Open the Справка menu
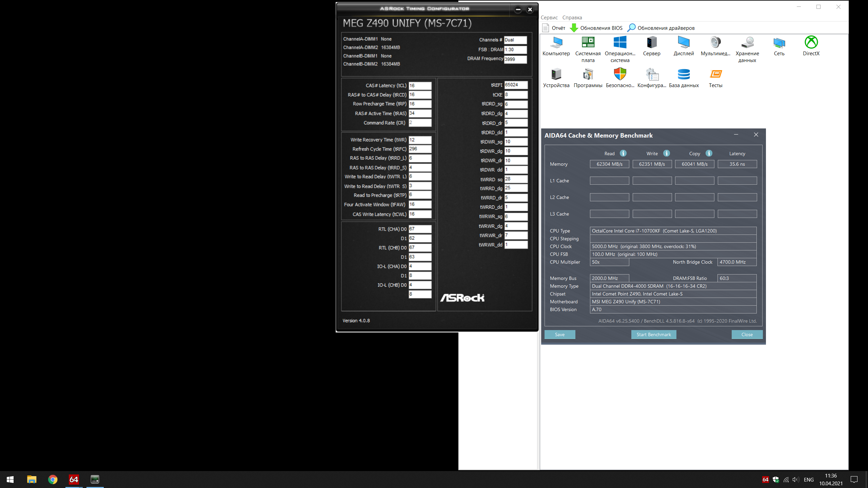This screenshot has width=868, height=488. coord(572,18)
